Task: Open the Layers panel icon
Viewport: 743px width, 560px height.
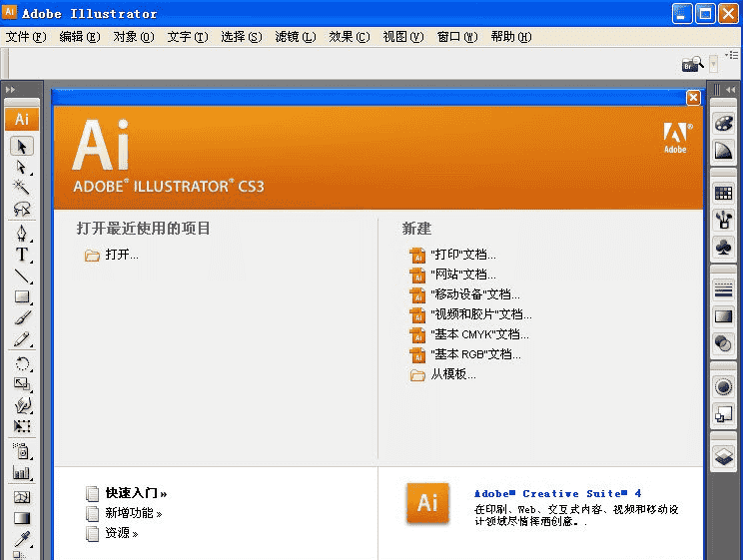Action: coord(724,457)
